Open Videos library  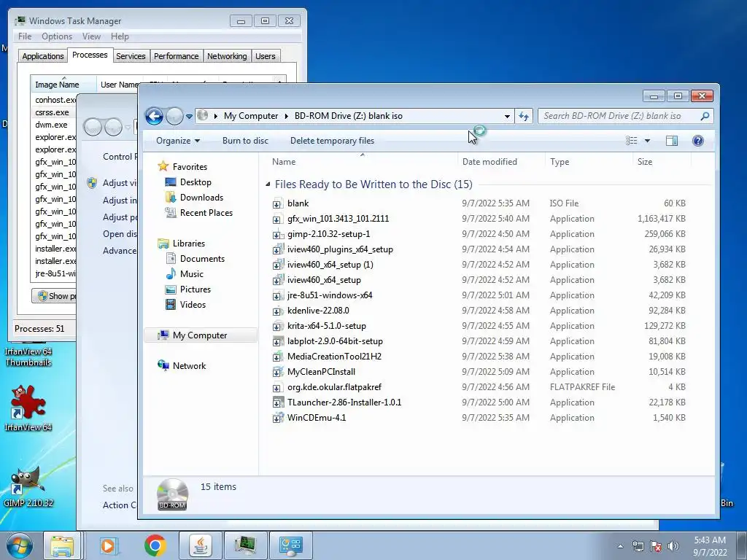coord(193,305)
